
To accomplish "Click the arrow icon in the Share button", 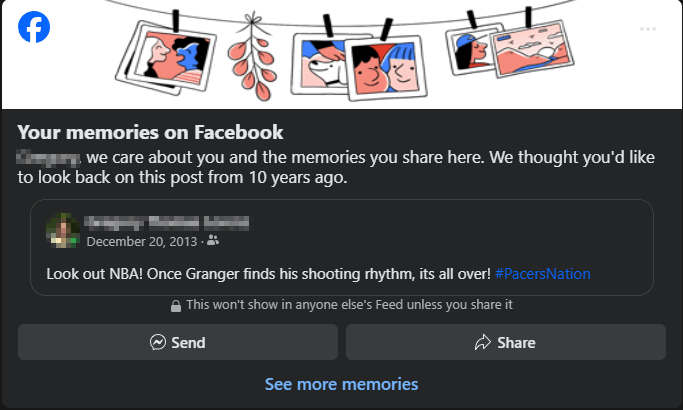I will [485, 343].
